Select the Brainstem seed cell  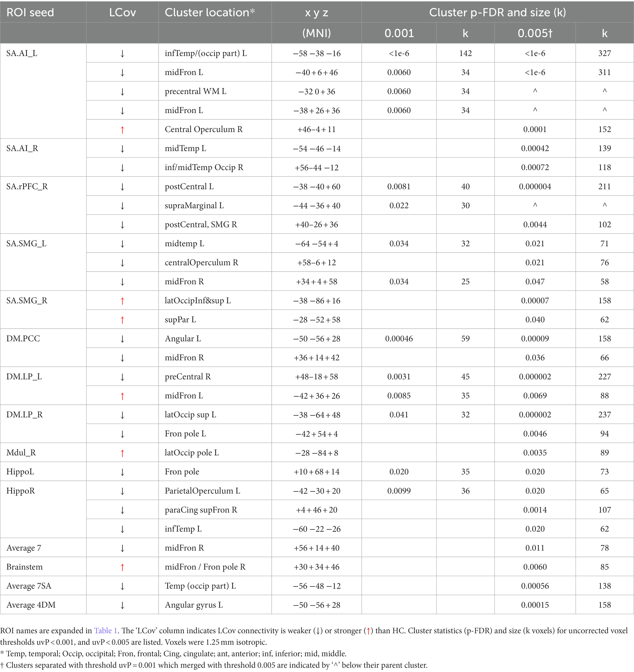[x=25, y=567]
